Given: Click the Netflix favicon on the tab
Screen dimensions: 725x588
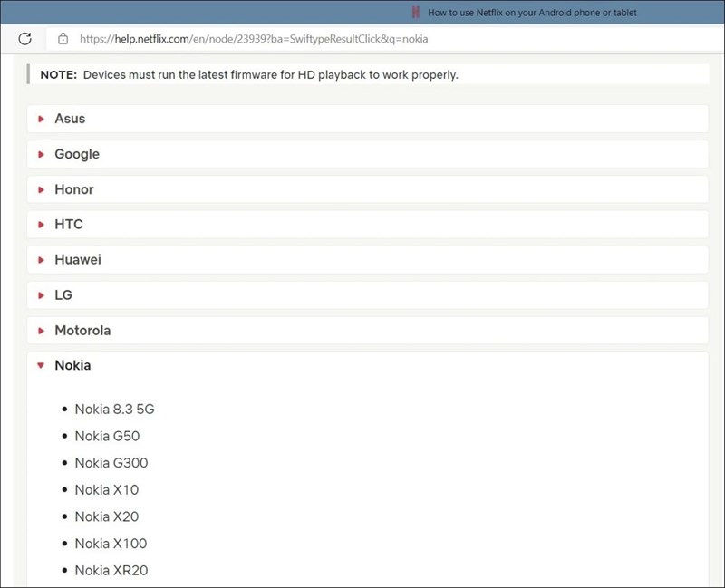Looking at the screenshot, I should coord(416,13).
